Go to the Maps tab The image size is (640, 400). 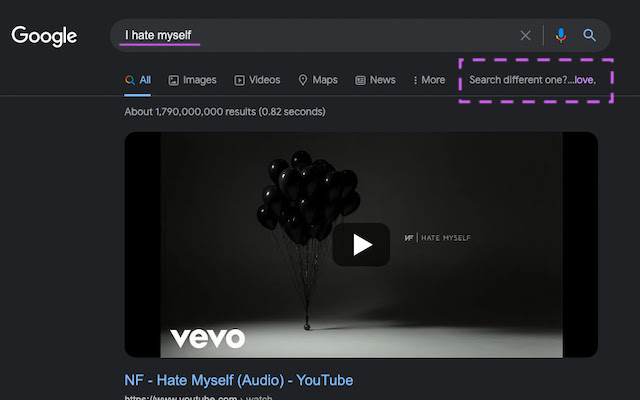(x=318, y=80)
